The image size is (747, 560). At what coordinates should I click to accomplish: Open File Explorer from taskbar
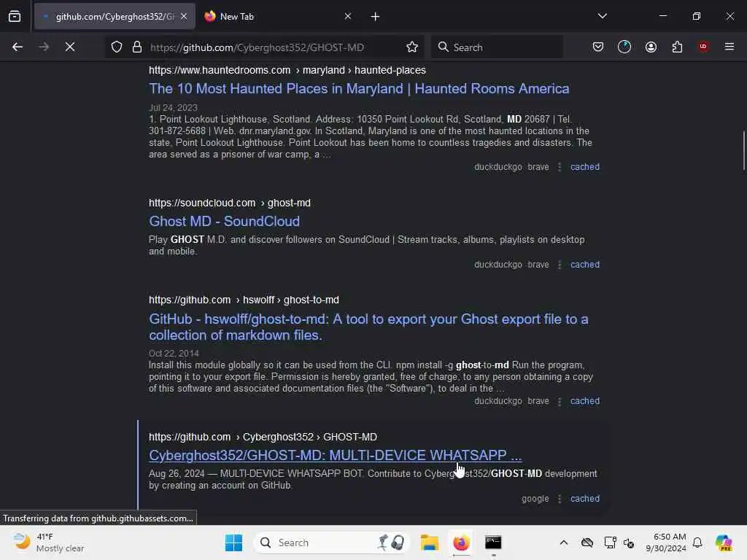pyautogui.click(x=429, y=542)
